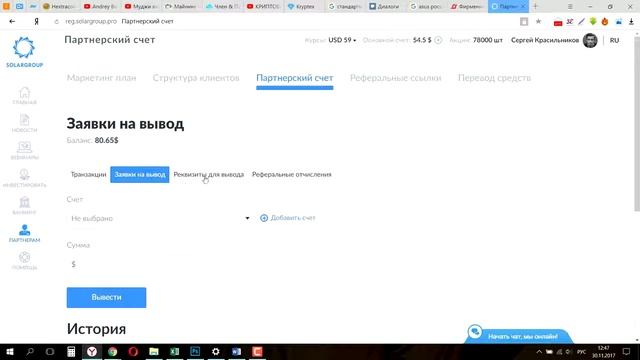
Task: Switch to Структура клиентов tab
Action: (196, 78)
